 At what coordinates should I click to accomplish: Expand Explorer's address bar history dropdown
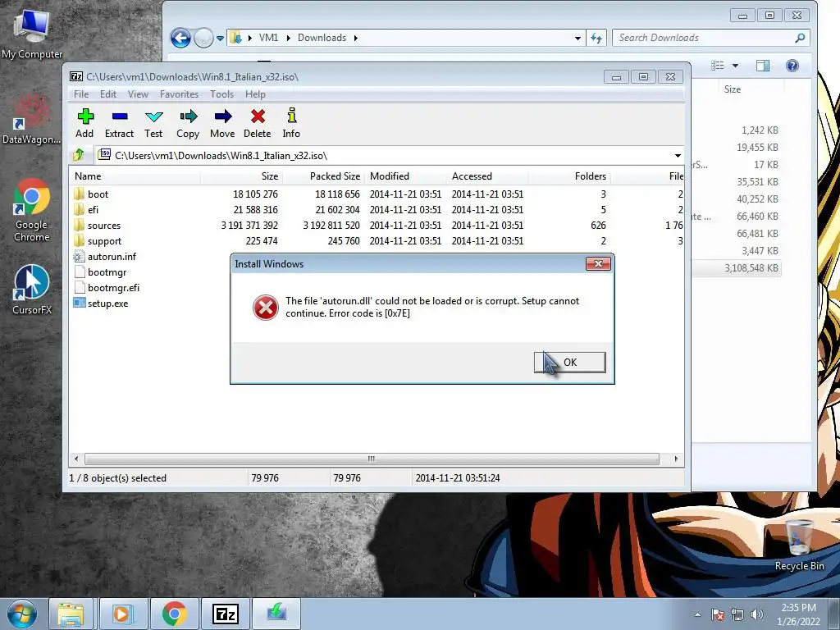(x=577, y=38)
